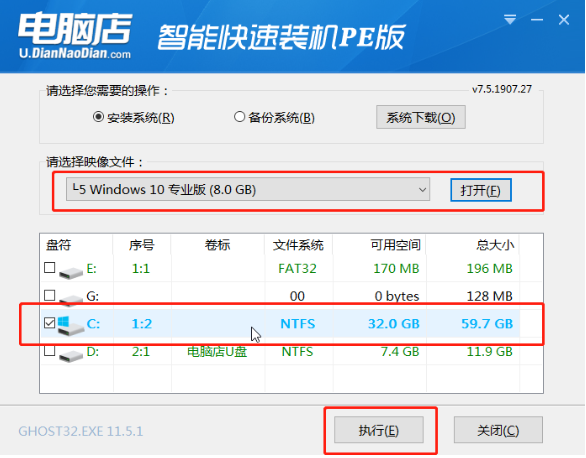Click the D: drive disk icon
586x458 pixels.
point(71,355)
